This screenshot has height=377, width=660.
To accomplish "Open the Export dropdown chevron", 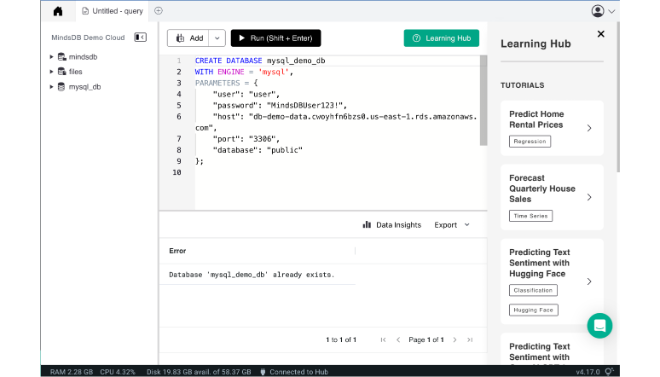I will [x=467, y=225].
